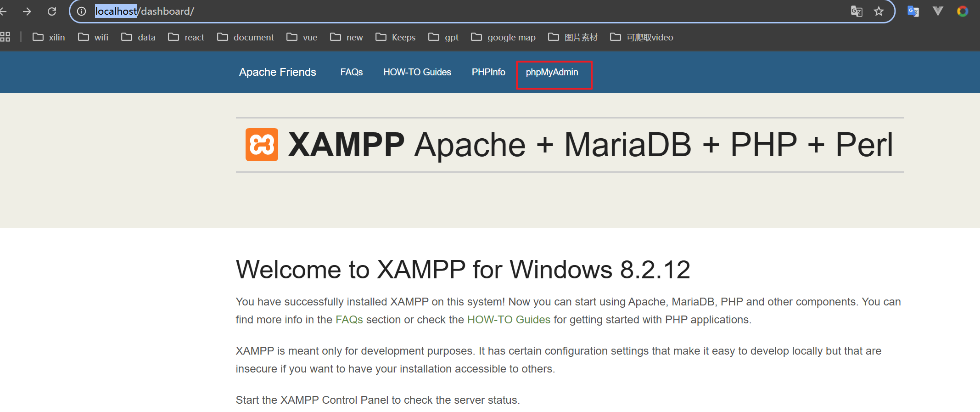Open the wifi bookmark folder
Screen dimensions: 980x412
[x=93, y=37]
